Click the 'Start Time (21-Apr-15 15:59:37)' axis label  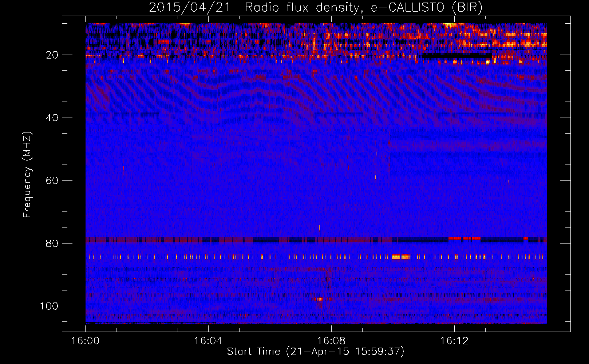tap(316, 352)
